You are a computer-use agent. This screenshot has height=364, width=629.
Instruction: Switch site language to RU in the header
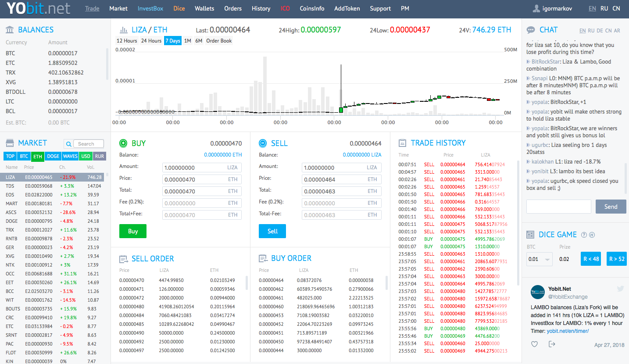coord(604,8)
